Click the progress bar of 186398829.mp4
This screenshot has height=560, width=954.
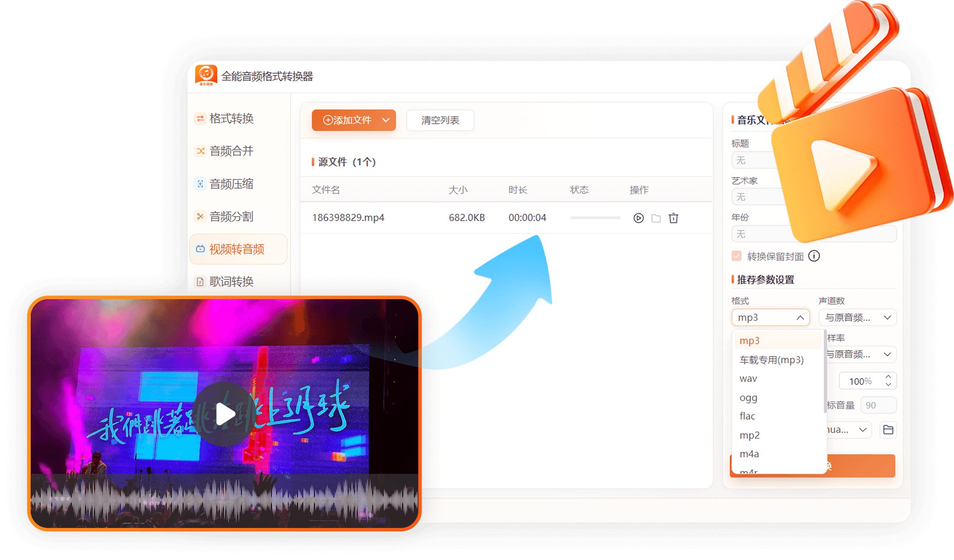tap(595, 218)
